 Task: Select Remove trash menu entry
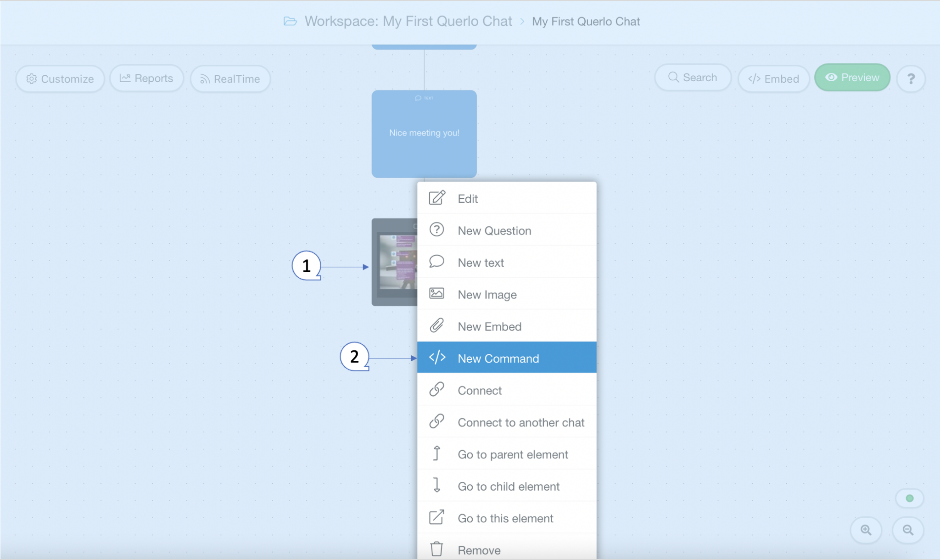pos(507,549)
